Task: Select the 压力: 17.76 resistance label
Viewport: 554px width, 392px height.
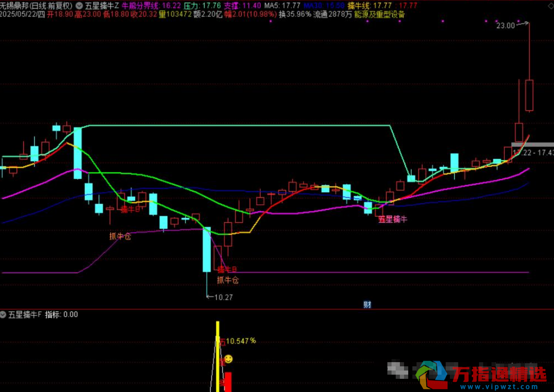Action: (x=202, y=6)
